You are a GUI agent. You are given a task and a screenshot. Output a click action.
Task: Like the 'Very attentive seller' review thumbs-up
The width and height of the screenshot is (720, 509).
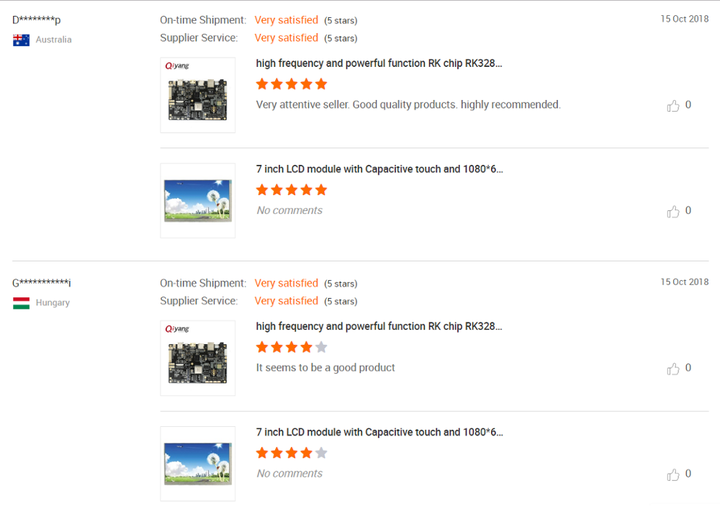tap(673, 105)
